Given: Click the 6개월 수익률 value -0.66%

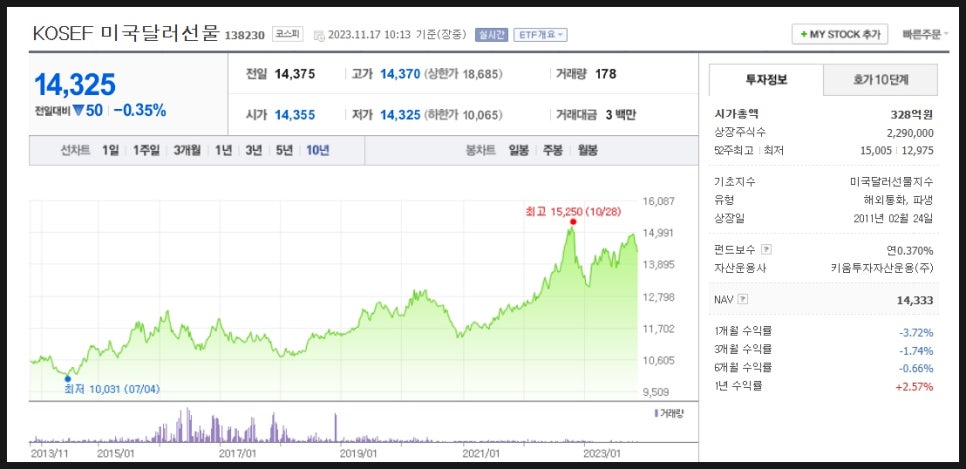Looking at the screenshot, I should [916, 369].
